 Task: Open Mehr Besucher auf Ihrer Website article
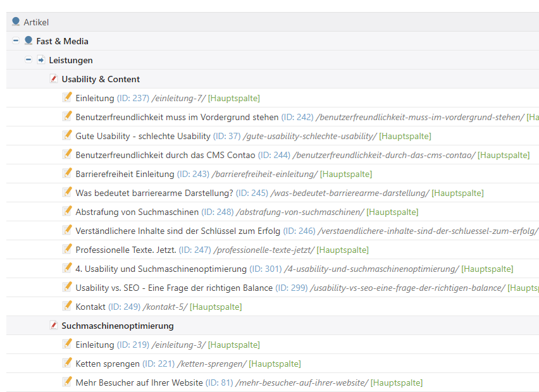point(139,383)
